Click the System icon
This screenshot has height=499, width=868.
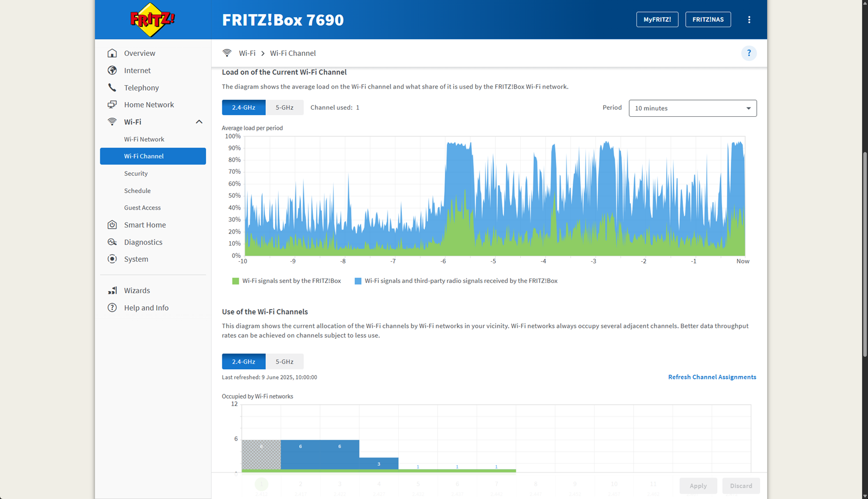coord(112,259)
